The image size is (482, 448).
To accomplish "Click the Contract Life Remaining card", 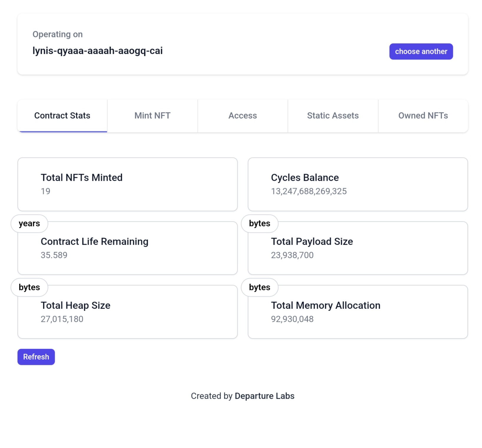I will (127, 248).
